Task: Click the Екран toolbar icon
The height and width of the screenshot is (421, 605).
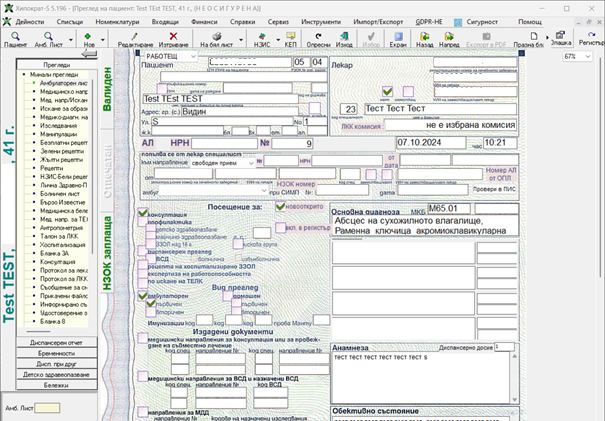Action: 398,38
